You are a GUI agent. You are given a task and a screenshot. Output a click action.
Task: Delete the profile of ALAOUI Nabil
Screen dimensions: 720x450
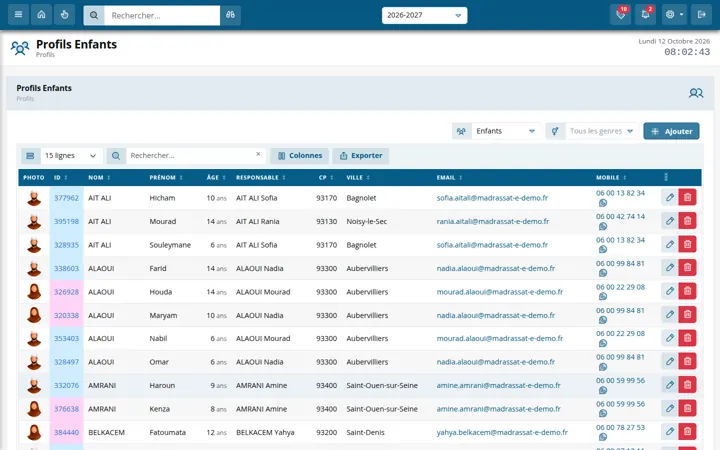click(x=687, y=338)
